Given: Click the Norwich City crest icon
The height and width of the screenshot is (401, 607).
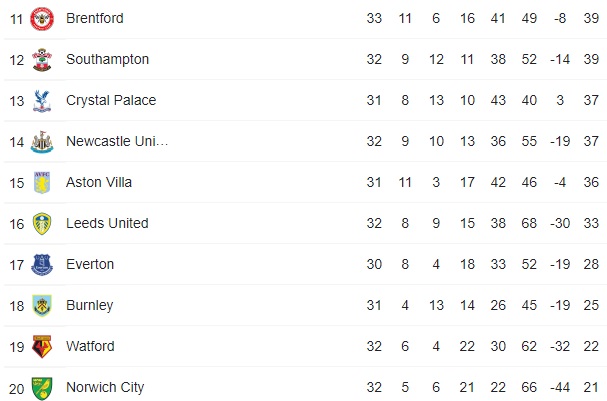Looking at the screenshot, I should (x=41, y=388).
